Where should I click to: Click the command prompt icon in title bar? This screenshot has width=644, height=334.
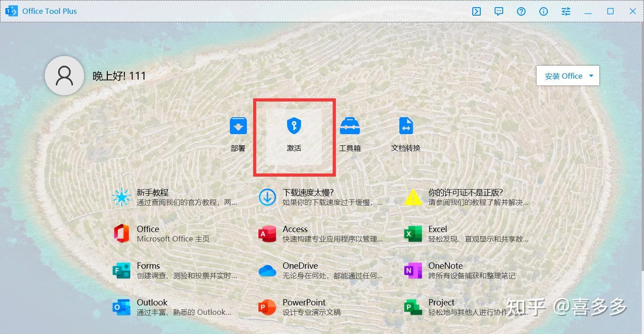477,12
